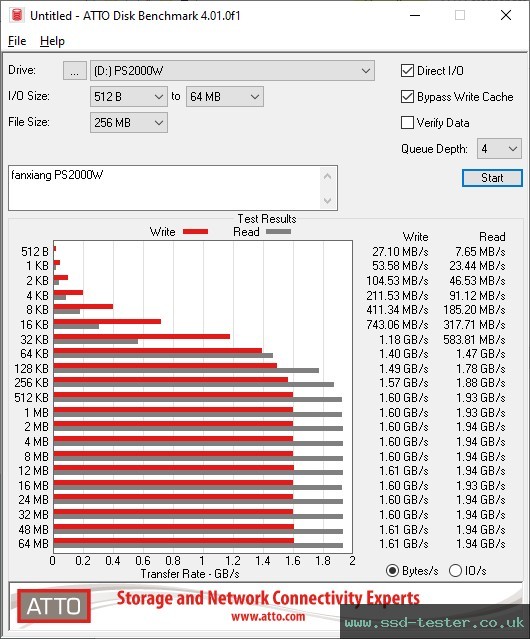
Task: Click the 2 KB read value 46.53 MB/s
Action: (x=477, y=281)
